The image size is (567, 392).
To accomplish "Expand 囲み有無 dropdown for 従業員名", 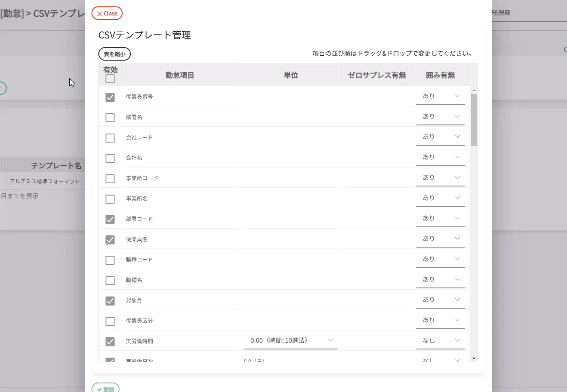I will click(440, 239).
